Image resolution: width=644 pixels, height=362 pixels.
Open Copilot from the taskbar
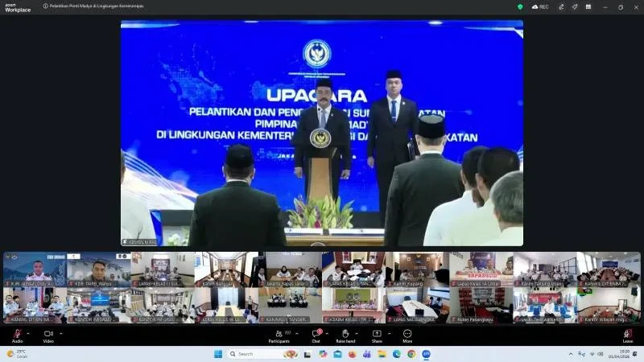[323, 354]
